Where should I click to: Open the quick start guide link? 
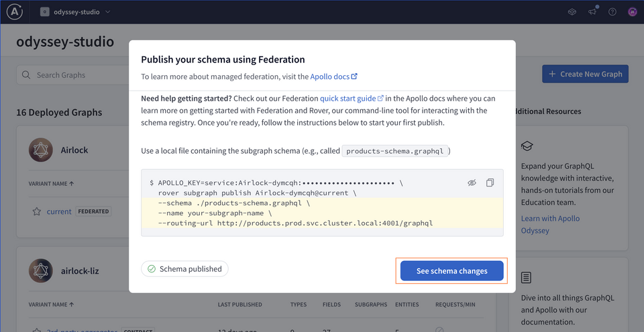[352, 99]
